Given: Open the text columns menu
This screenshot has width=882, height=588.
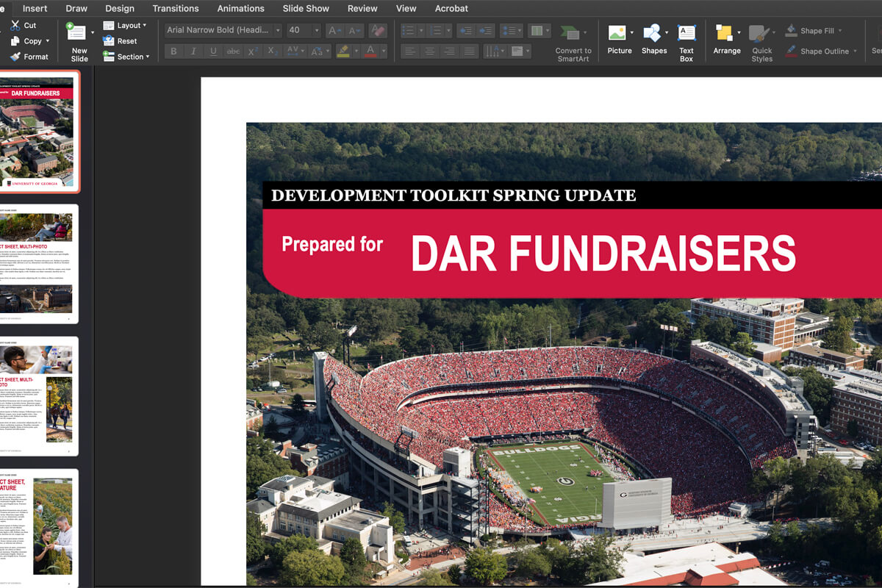Looking at the screenshot, I should 539,30.
